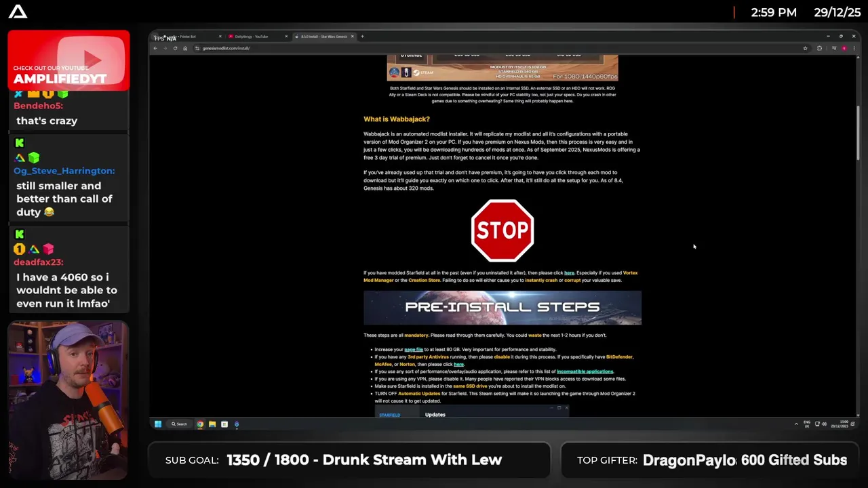The height and width of the screenshot is (488, 868).
Task: Open the AMPLIFIEDYT YouTube promo card
Action: [68, 61]
